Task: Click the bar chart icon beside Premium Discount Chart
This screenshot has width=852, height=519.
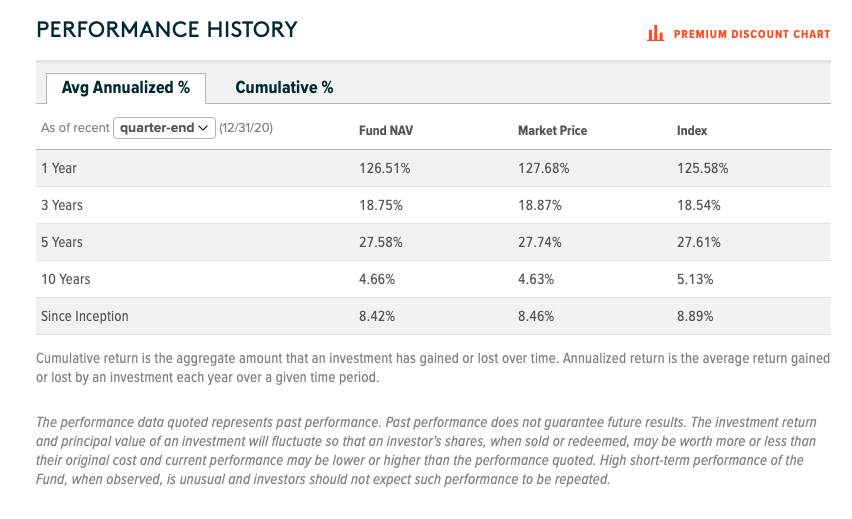Action: click(x=656, y=34)
